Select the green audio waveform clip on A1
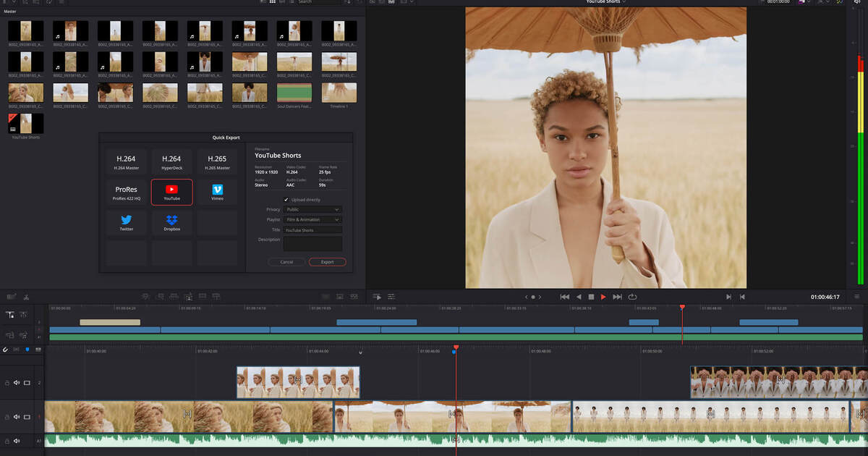The height and width of the screenshot is (456, 868). pos(456,439)
